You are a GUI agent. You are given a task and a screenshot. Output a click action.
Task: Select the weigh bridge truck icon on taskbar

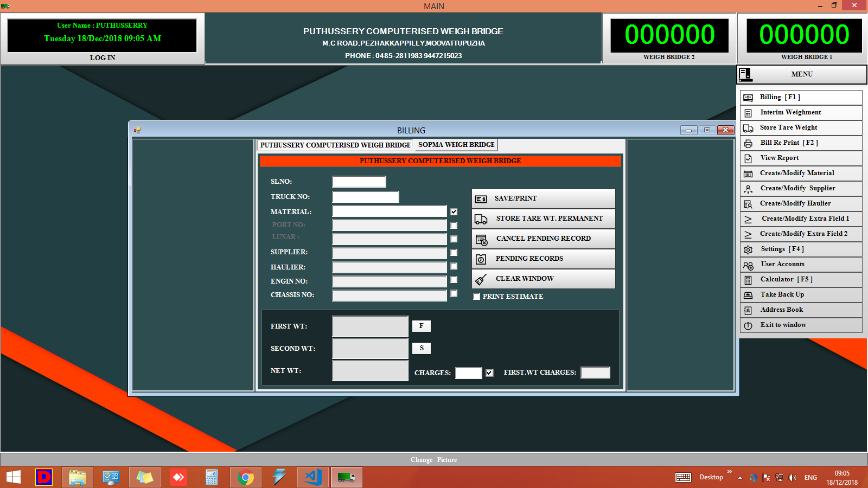(346, 477)
